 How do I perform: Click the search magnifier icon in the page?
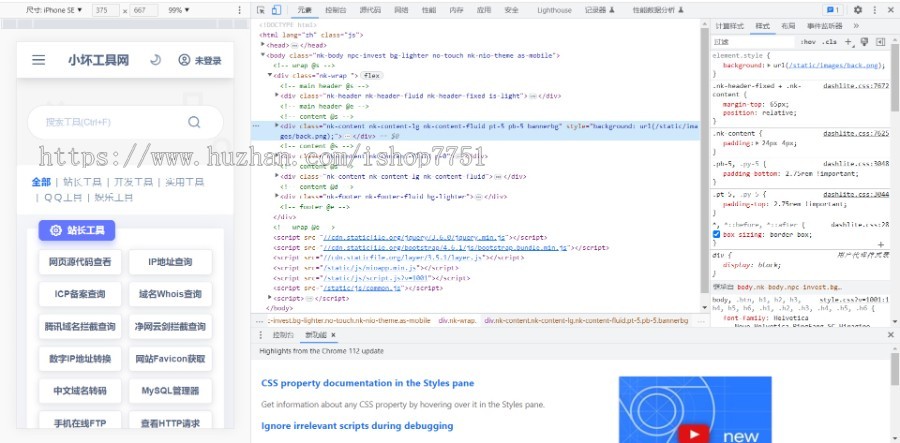(194, 122)
